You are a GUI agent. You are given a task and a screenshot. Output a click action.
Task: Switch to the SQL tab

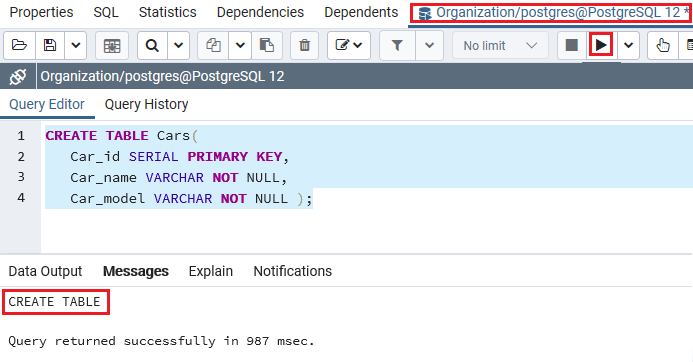(x=106, y=12)
